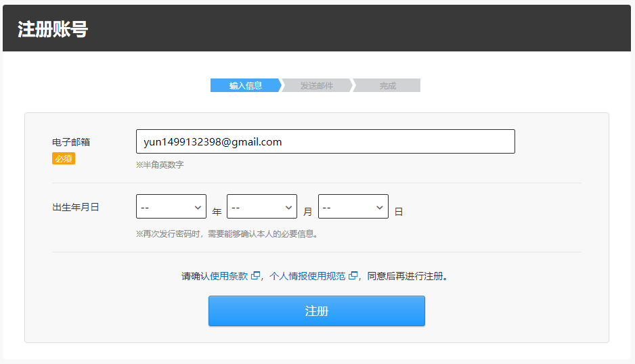635x364 pixels.
Task: Click the orange 必须 badge
Action: pos(64,158)
